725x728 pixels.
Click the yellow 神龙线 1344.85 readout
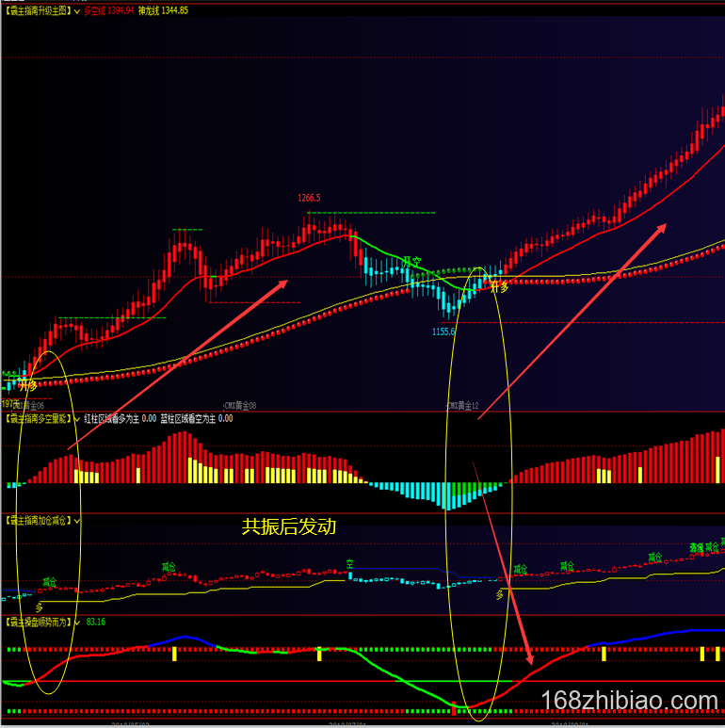tap(163, 10)
